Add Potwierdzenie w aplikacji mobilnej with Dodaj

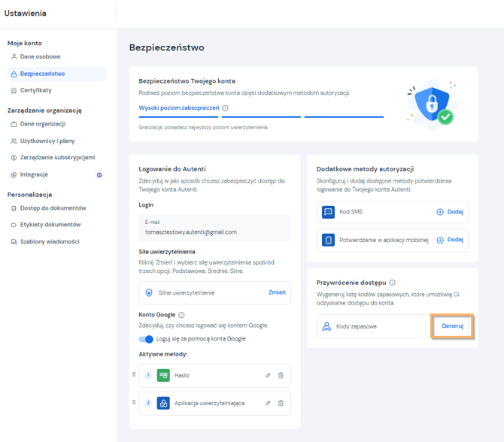(x=450, y=240)
